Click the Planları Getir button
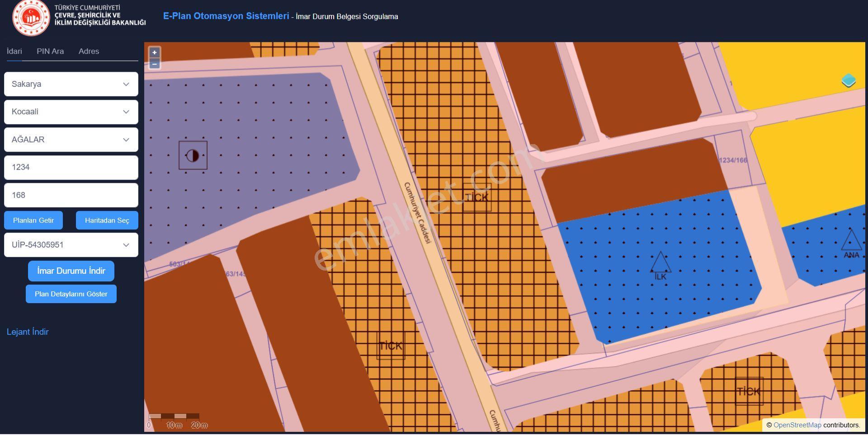This screenshot has height=435, width=868. pos(33,220)
